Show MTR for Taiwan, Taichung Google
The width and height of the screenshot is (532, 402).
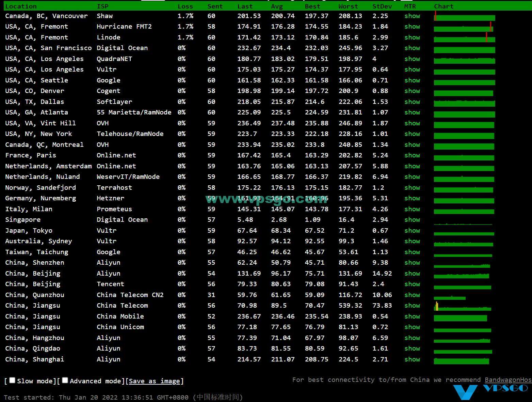click(412, 252)
